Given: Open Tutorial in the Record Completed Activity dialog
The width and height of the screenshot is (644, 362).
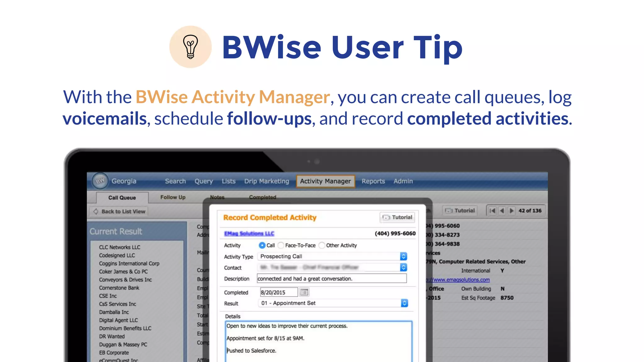Looking at the screenshot, I should 397,217.
